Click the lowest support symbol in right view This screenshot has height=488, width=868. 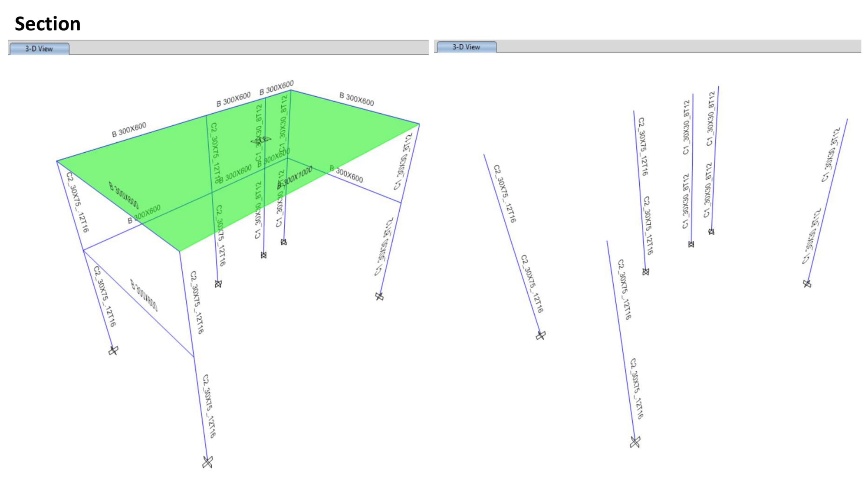[635, 442]
